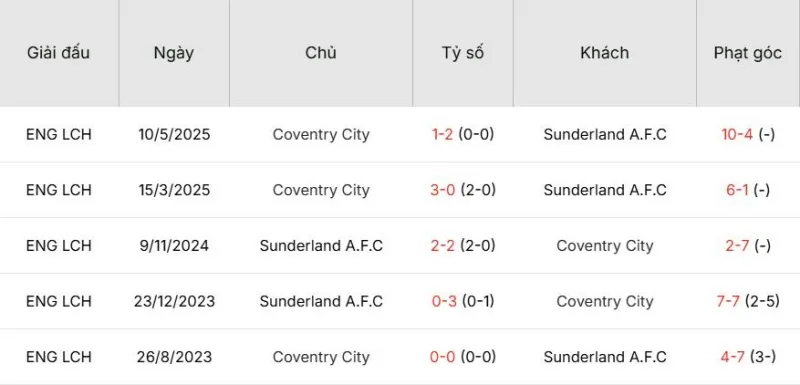Select the Ngày column header
Viewport: 800px width, 385px height.
click(x=174, y=53)
